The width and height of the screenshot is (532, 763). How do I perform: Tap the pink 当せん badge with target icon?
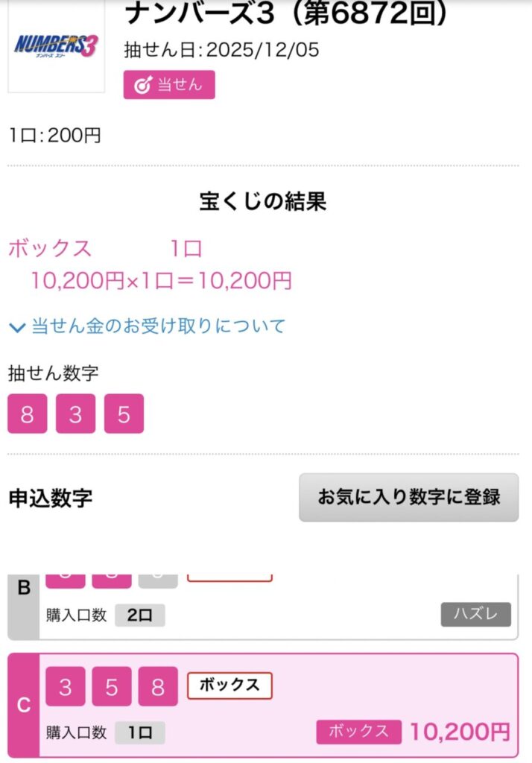coord(169,85)
